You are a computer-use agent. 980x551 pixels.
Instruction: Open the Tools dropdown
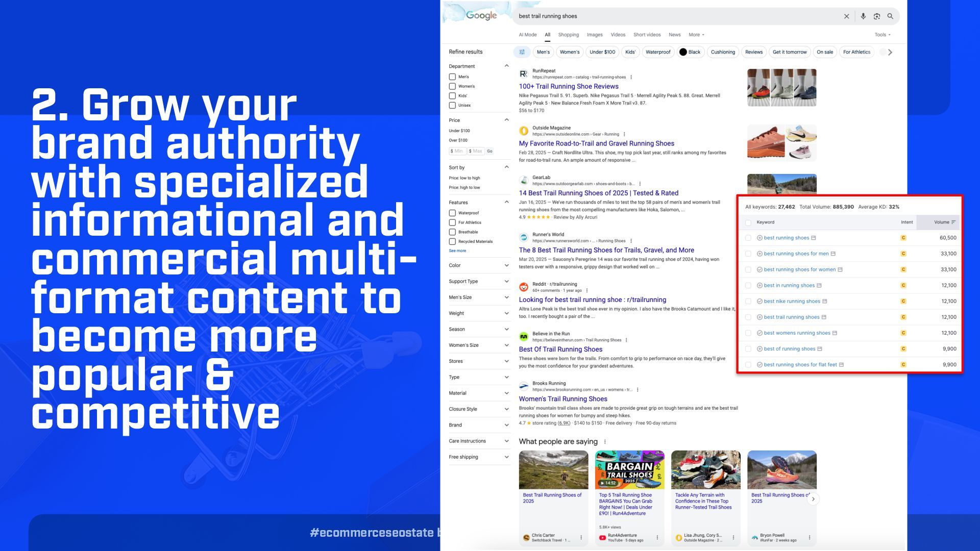(882, 35)
